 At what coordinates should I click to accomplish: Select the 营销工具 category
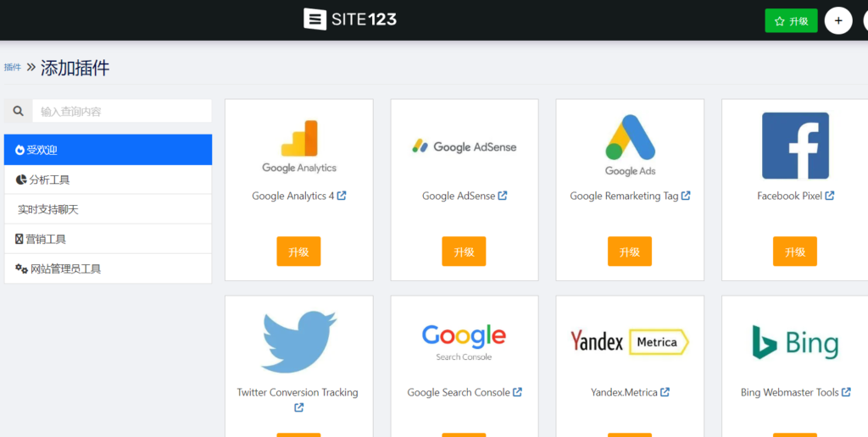108,240
